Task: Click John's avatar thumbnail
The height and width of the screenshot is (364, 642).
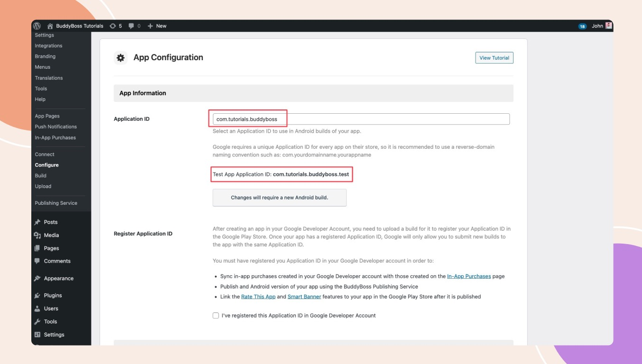Action: (x=609, y=26)
